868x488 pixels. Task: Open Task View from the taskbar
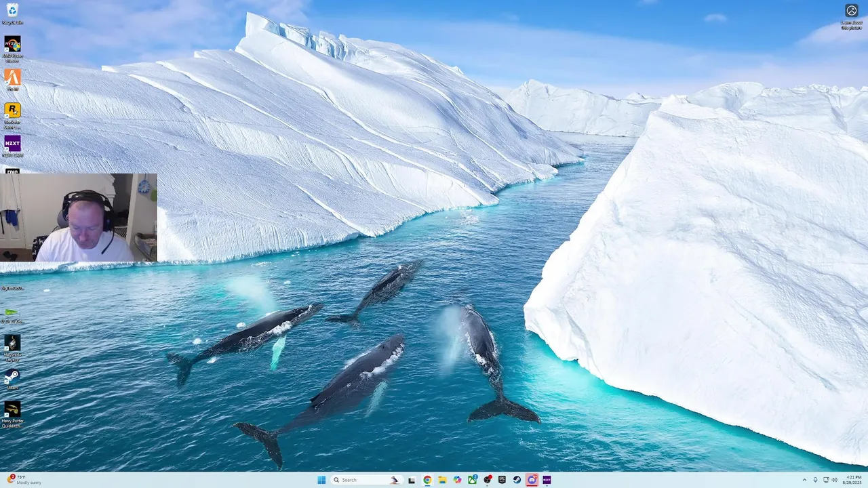pyautogui.click(x=412, y=480)
